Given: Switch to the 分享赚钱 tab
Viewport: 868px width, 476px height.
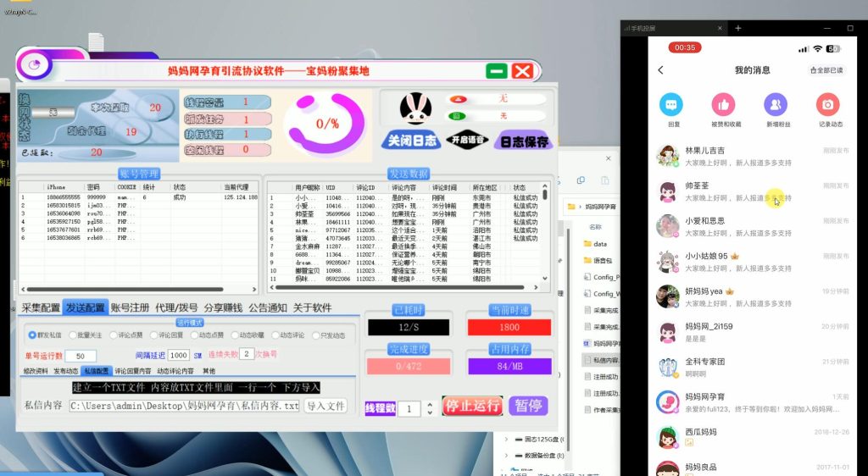Looking at the screenshot, I should 223,308.
